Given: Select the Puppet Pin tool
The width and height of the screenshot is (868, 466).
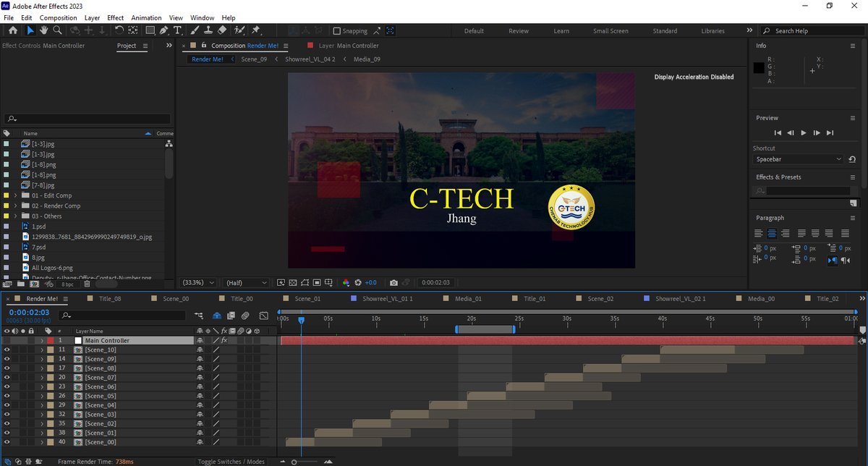Looking at the screenshot, I should click(x=256, y=30).
